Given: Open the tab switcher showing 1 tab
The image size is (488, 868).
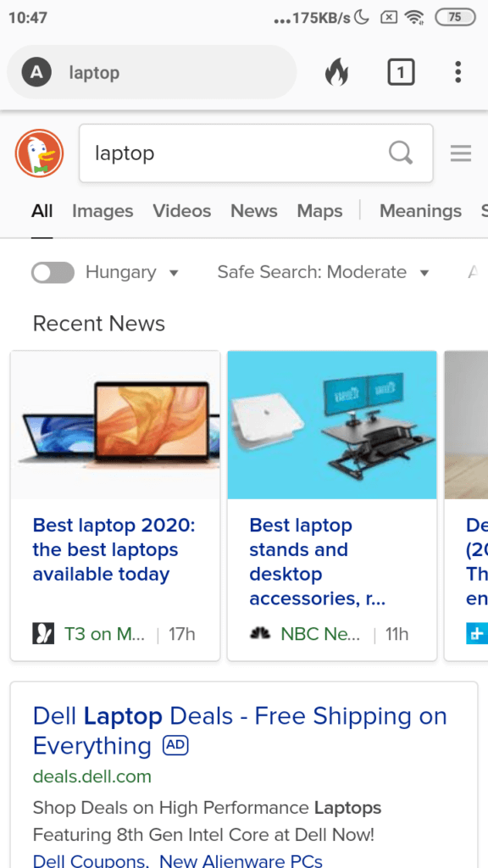Looking at the screenshot, I should coord(401,73).
